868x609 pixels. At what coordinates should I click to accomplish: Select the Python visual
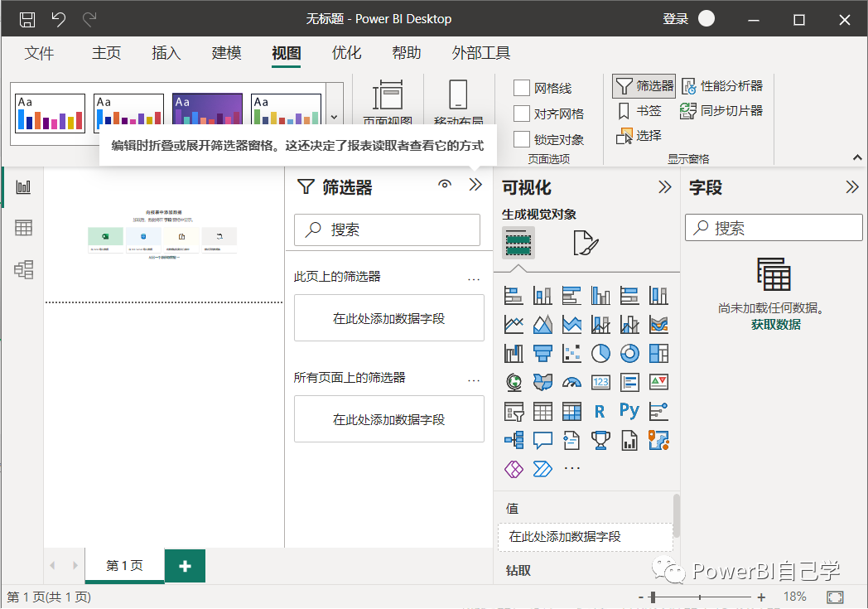click(629, 410)
